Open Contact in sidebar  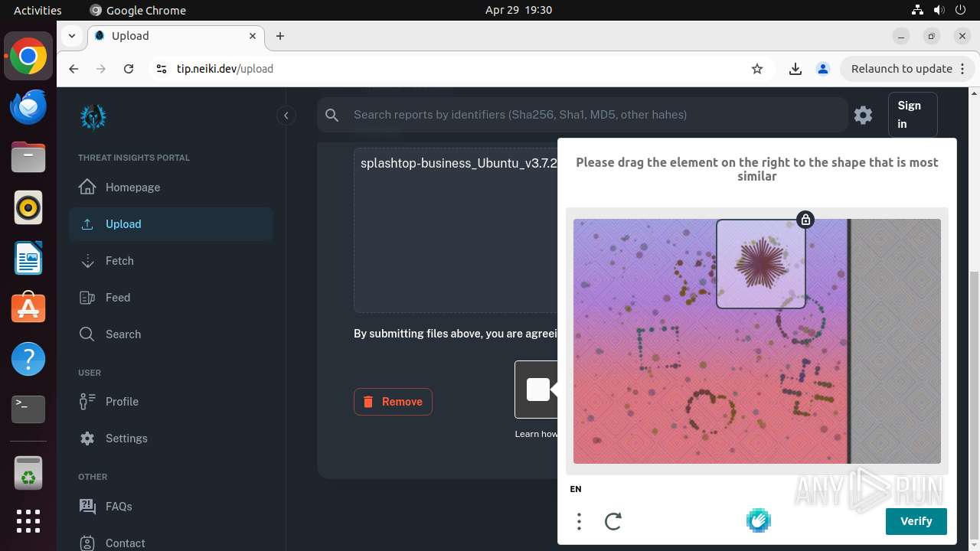pos(171,543)
